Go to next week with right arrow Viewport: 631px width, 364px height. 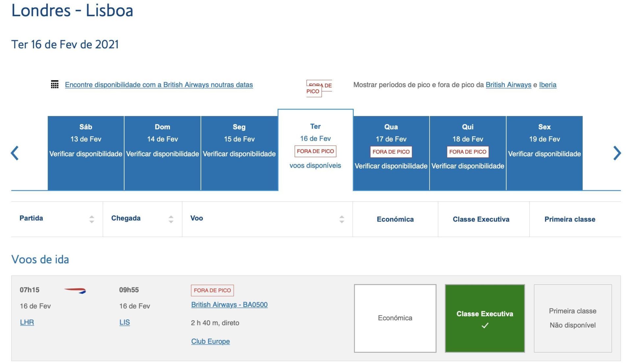(617, 153)
